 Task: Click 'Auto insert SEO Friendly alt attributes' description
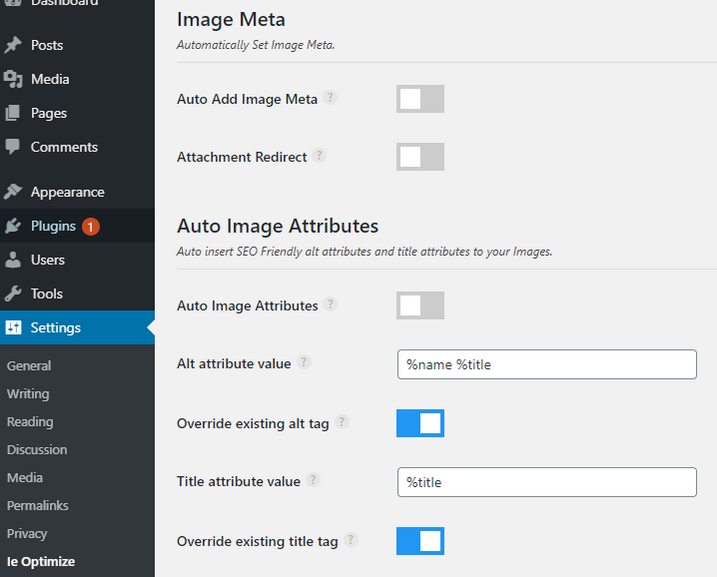pyautogui.click(x=364, y=251)
